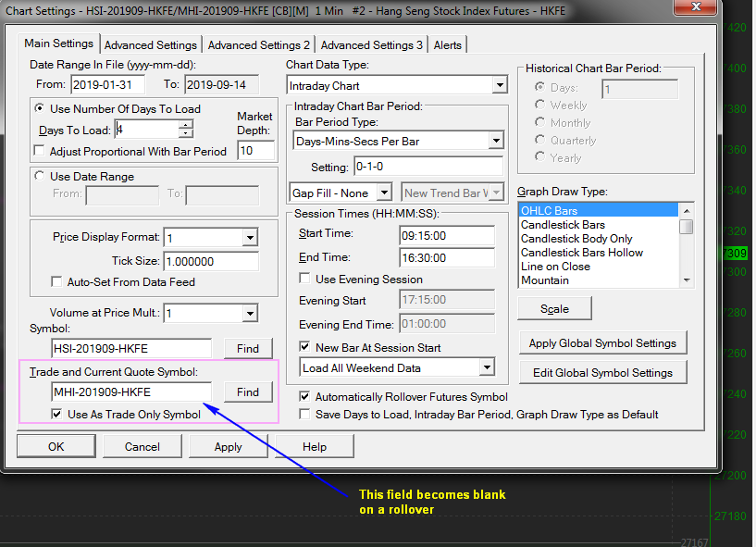Click Edit Global Symbol Settings
The image size is (756, 547).
(x=602, y=372)
